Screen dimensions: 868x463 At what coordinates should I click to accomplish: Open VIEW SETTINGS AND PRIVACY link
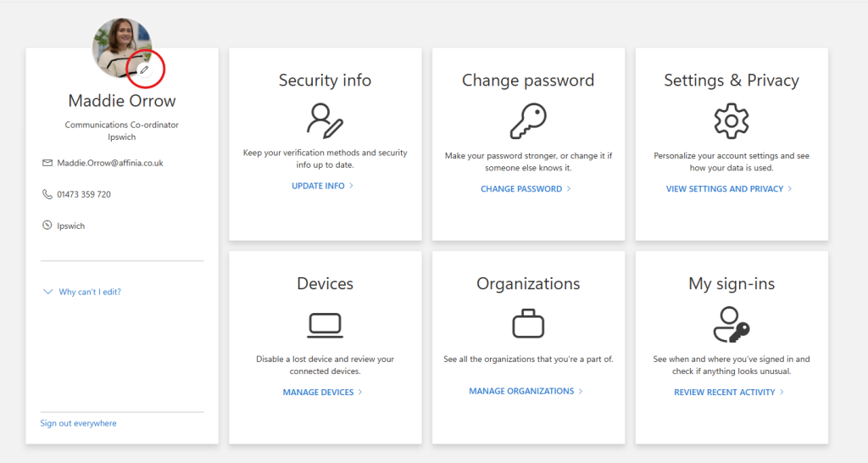[x=725, y=189]
